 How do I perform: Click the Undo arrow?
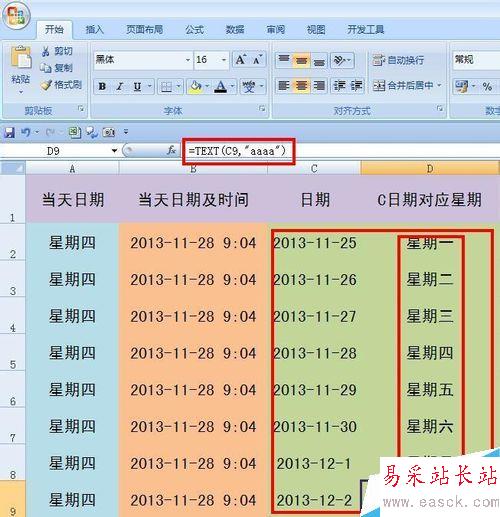(x=26, y=132)
